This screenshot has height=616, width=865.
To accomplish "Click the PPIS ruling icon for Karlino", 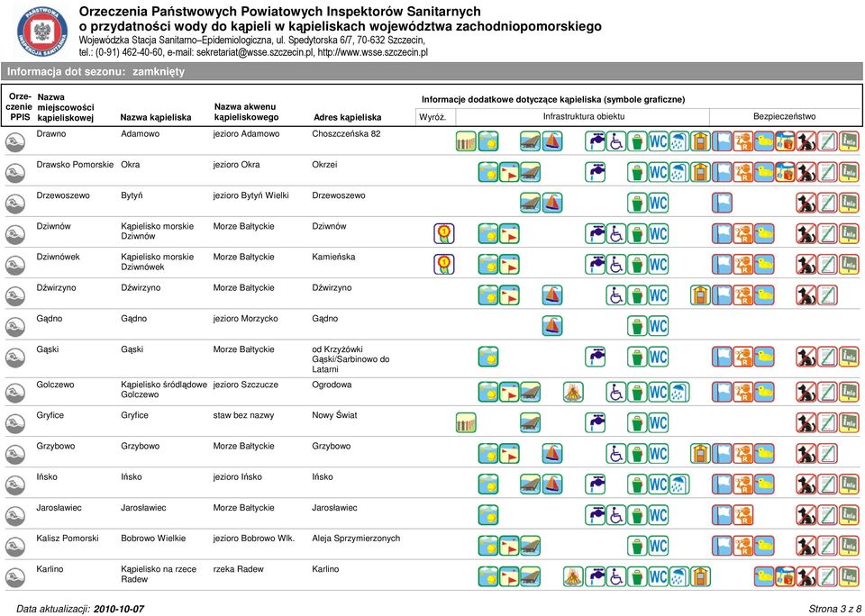I will click(15, 577).
